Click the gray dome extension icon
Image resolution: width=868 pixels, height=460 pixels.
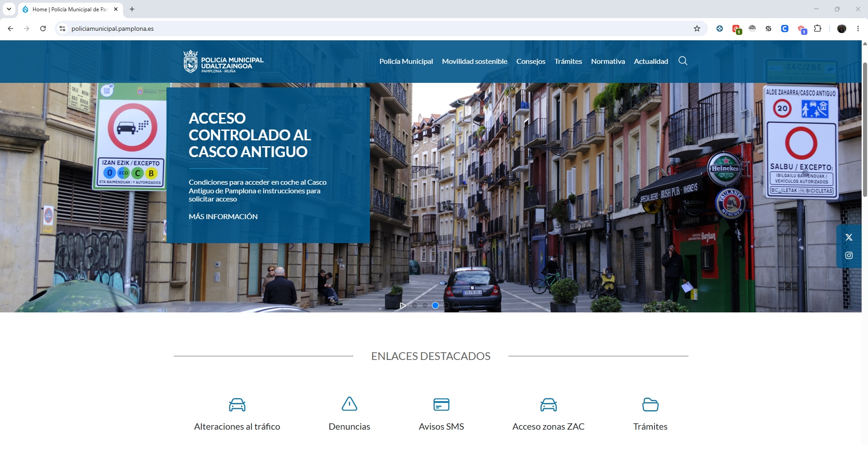[x=752, y=29]
